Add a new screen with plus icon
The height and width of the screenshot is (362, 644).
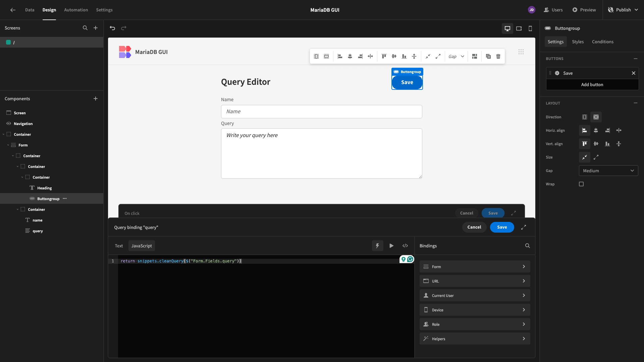click(x=96, y=28)
